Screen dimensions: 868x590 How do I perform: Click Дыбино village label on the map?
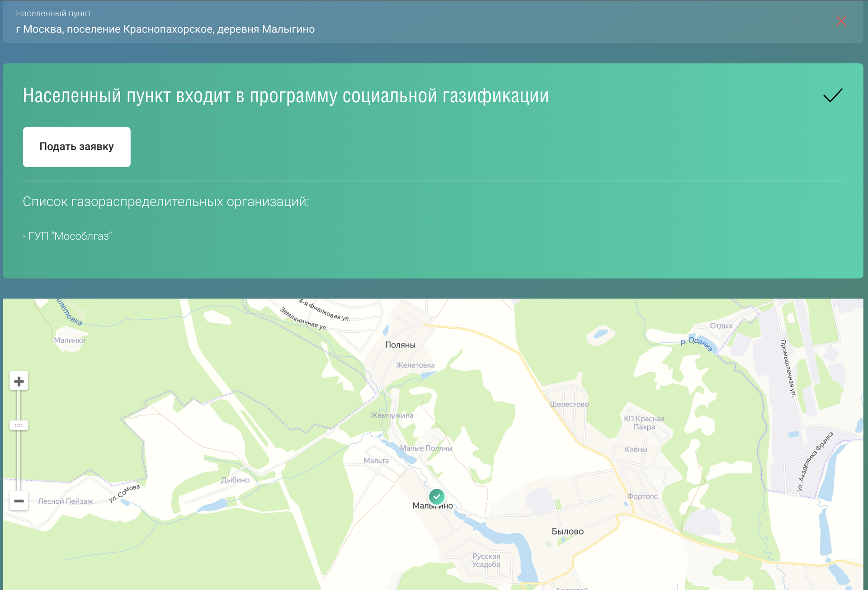[x=235, y=480]
